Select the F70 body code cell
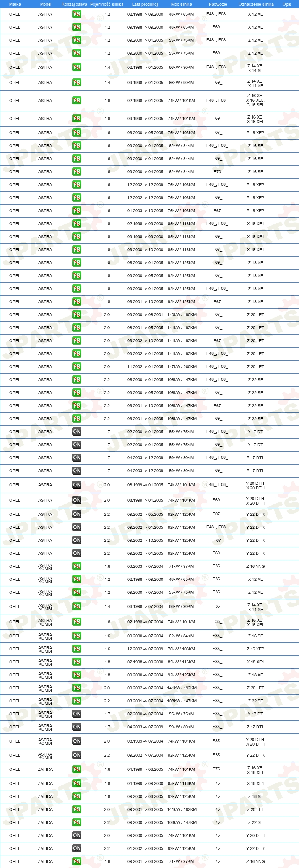299x868 pixels. 217,172
